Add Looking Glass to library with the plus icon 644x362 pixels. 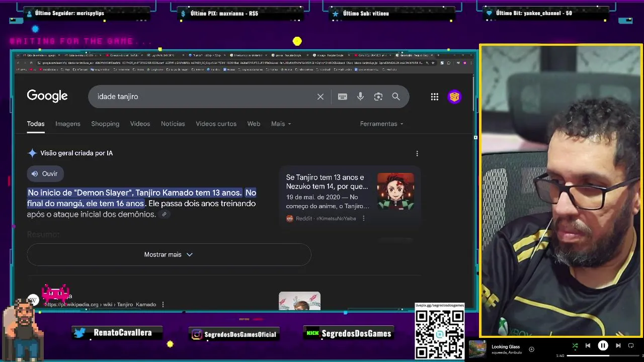coord(531,349)
